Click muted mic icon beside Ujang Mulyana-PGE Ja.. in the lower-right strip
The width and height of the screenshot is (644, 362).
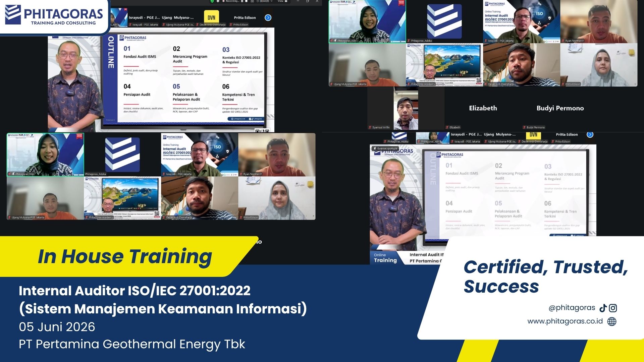point(486,141)
